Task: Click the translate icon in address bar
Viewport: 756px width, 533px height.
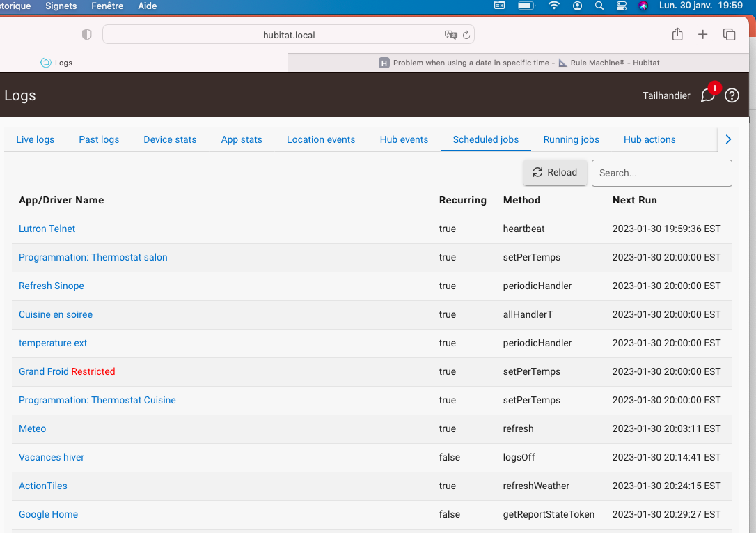Action: click(450, 35)
